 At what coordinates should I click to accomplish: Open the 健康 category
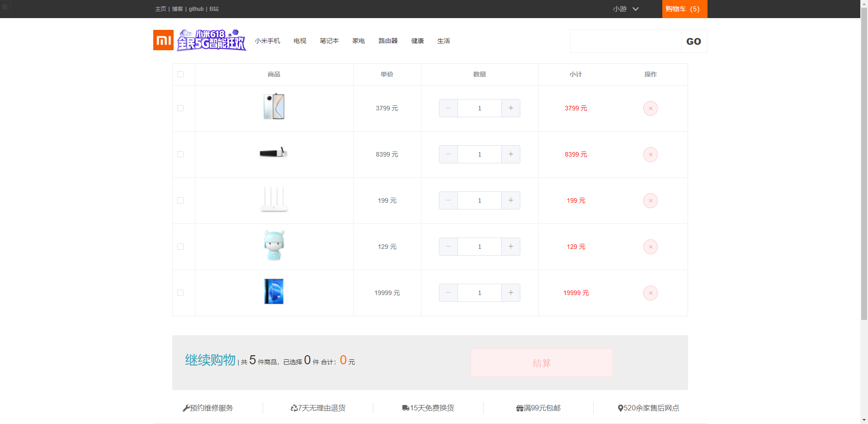417,41
